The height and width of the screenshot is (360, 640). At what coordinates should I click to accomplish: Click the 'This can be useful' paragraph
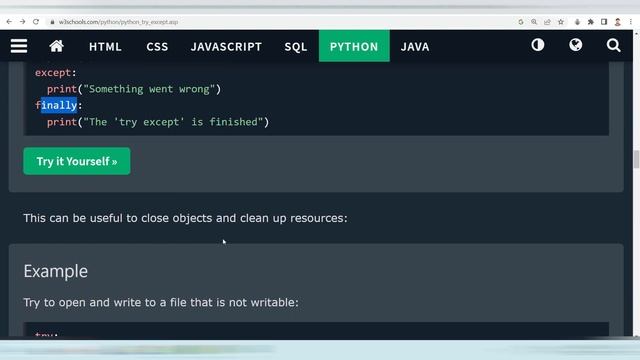click(185, 218)
